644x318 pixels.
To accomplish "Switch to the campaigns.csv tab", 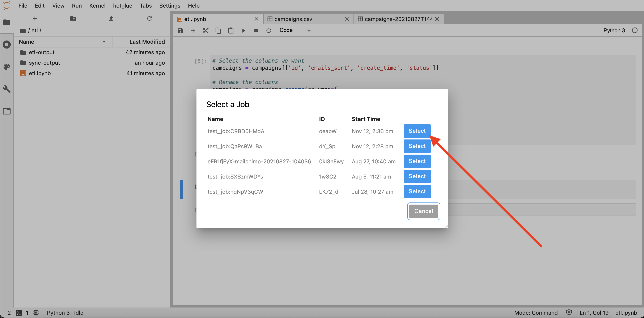I will (x=293, y=19).
